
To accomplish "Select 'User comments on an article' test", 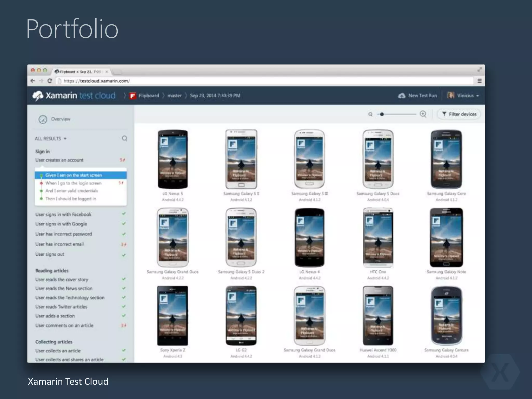I will pos(81,325).
